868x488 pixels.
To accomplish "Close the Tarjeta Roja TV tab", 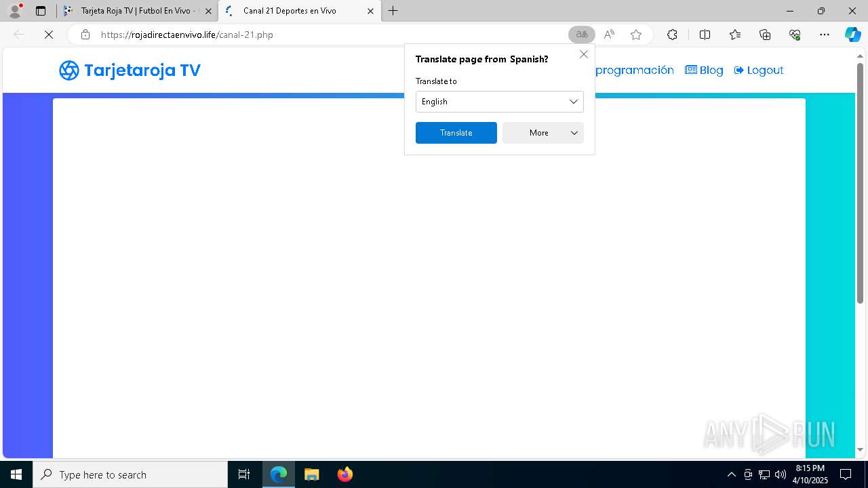I will pyautogui.click(x=208, y=11).
